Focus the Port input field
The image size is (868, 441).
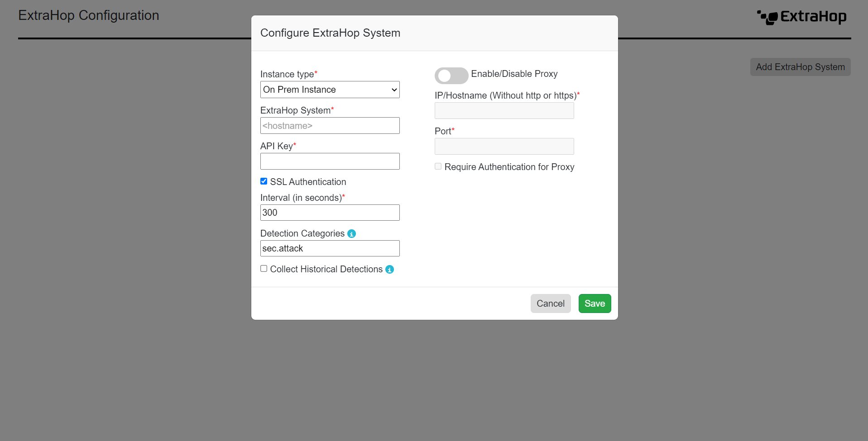504,146
